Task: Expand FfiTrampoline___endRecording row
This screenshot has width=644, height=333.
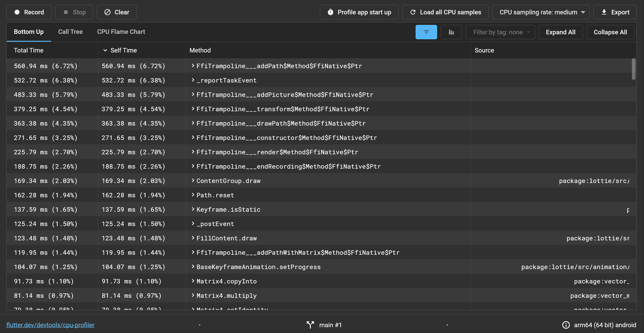Action: (x=193, y=166)
